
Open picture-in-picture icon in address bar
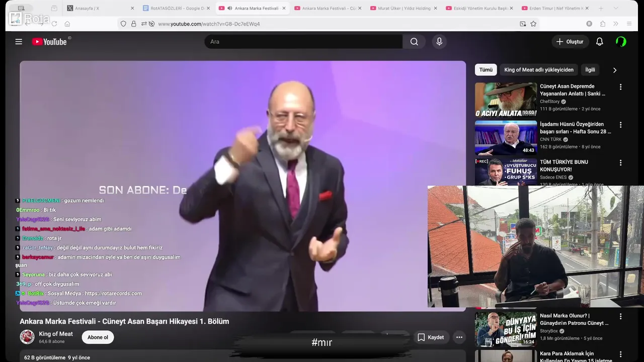pyautogui.click(x=523, y=24)
